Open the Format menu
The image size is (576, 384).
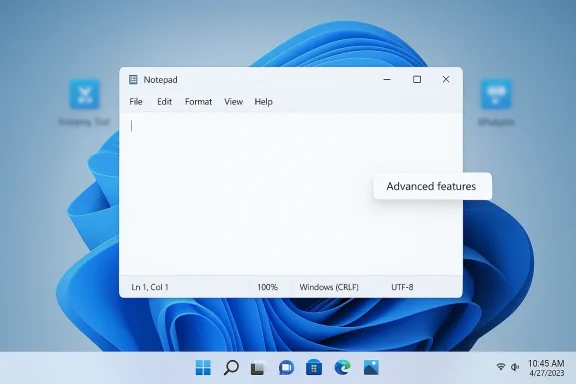198,102
